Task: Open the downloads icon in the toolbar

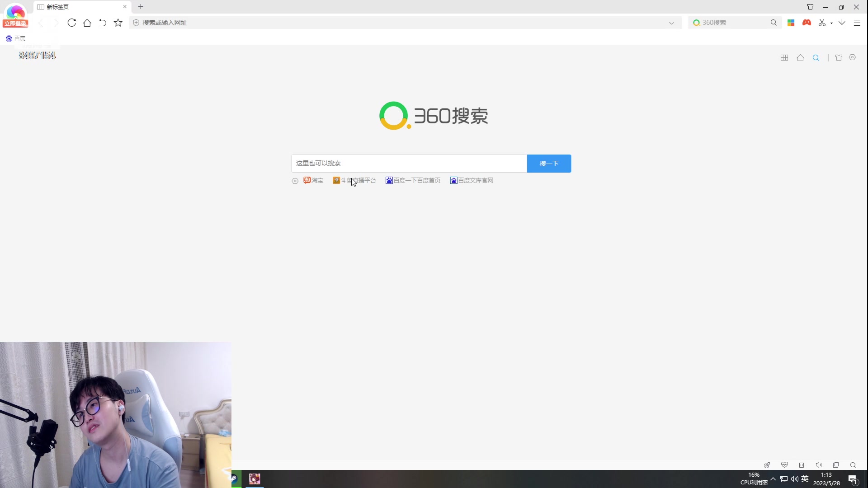Action: coord(841,23)
